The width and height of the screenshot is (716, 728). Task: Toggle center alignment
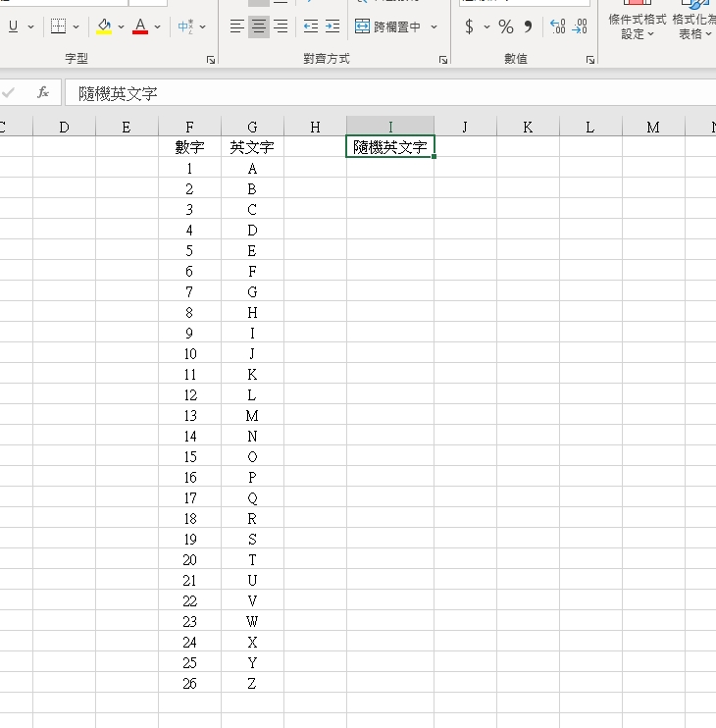pyautogui.click(x=259, y=26)
